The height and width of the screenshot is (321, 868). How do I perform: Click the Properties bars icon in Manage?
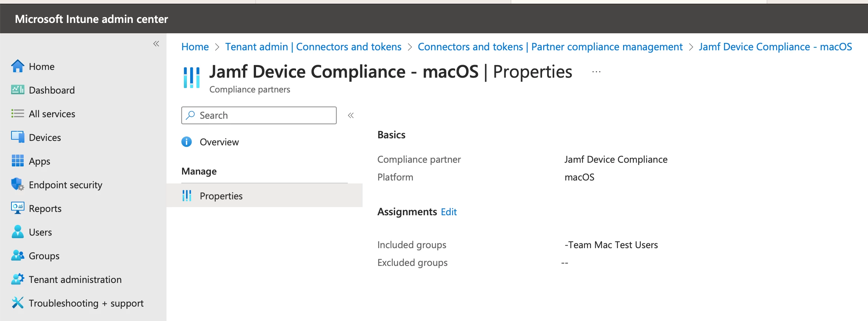(187, 196)
